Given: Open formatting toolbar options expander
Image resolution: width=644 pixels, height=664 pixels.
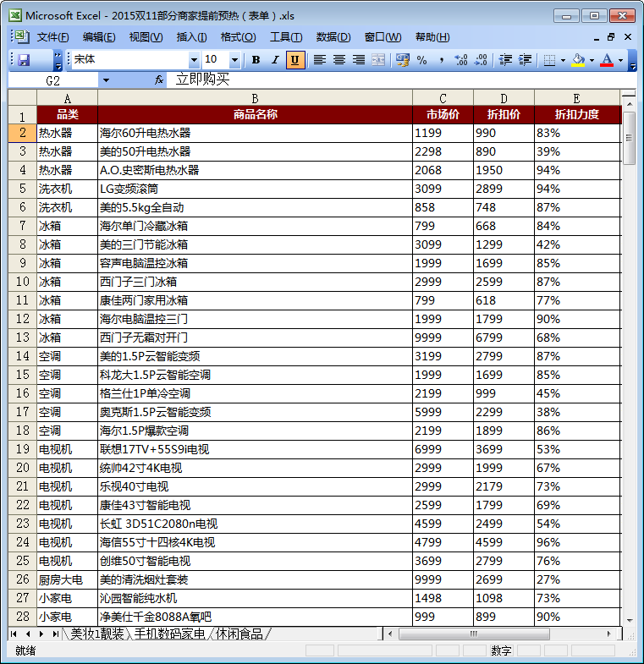Looking at the screenshot, I should click(x=632, y=60).
